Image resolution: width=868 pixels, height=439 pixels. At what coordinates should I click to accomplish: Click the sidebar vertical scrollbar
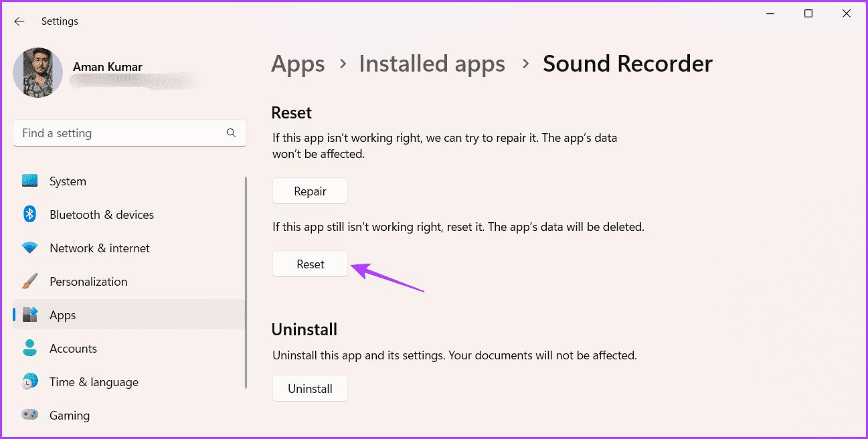246,282
